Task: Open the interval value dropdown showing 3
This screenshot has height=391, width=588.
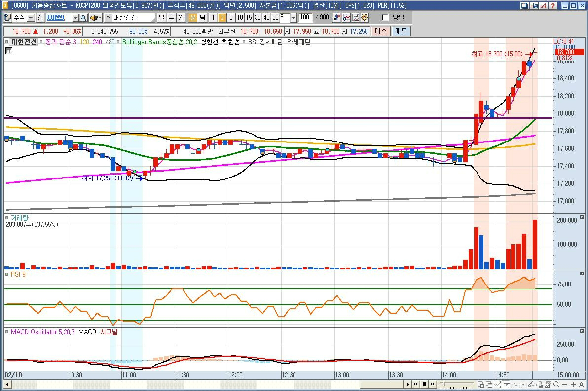Action: (x=293, y=18)
